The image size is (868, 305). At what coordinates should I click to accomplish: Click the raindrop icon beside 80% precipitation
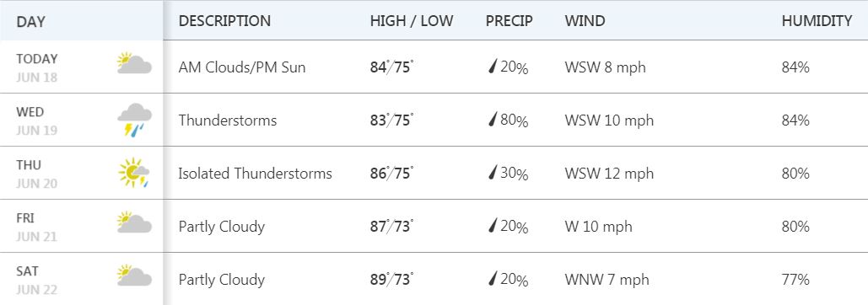tap(493, 120)
